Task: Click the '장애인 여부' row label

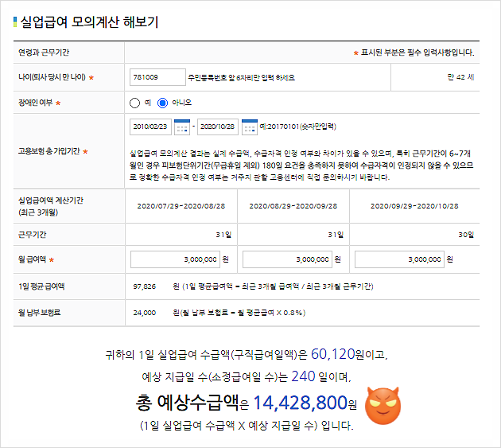Action: pyautogui.click(x=35, y=103)
